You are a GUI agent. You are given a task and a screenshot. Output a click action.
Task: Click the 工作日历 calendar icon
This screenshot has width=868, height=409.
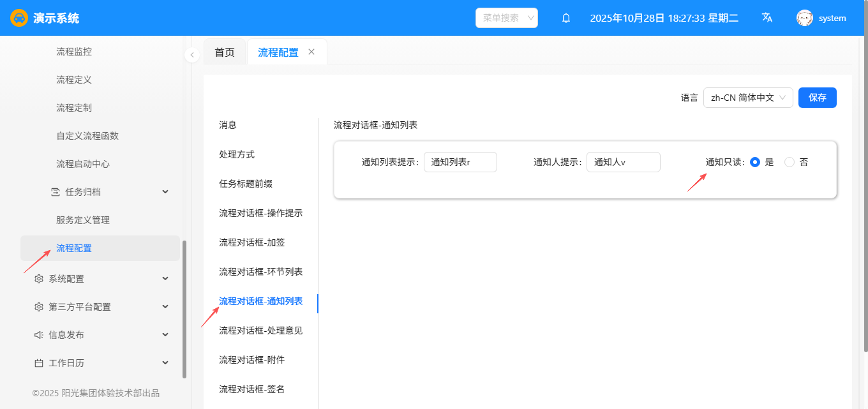39,363
